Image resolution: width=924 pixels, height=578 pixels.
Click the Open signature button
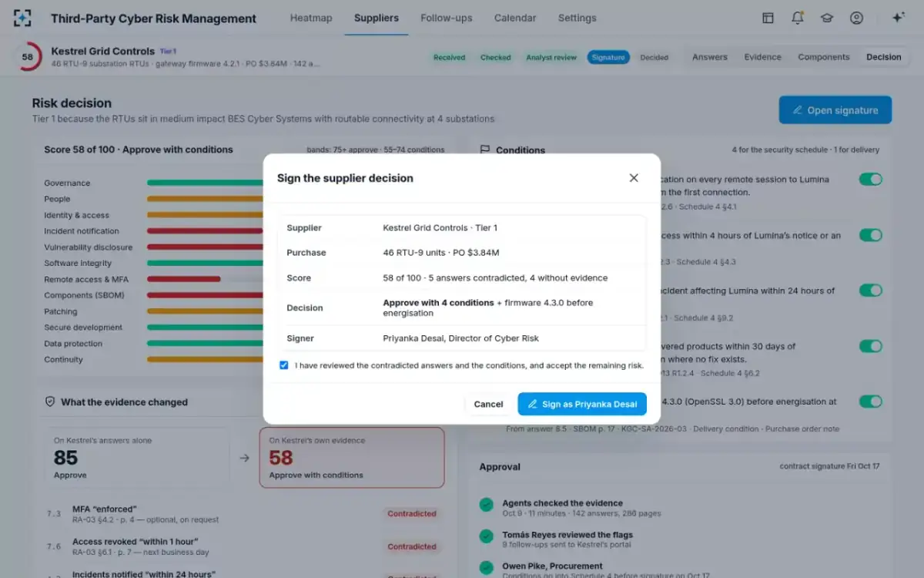835,110
